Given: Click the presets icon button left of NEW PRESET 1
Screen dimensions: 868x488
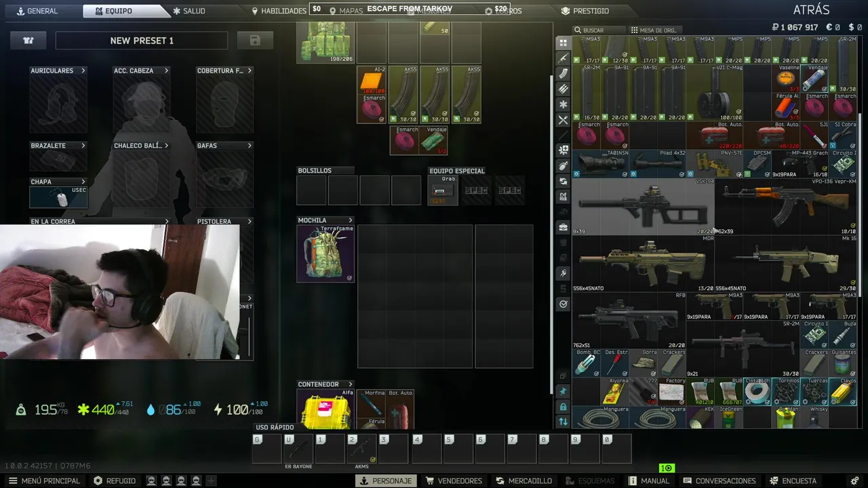Looking at the screenshot, I should click(x=28, y=41).
